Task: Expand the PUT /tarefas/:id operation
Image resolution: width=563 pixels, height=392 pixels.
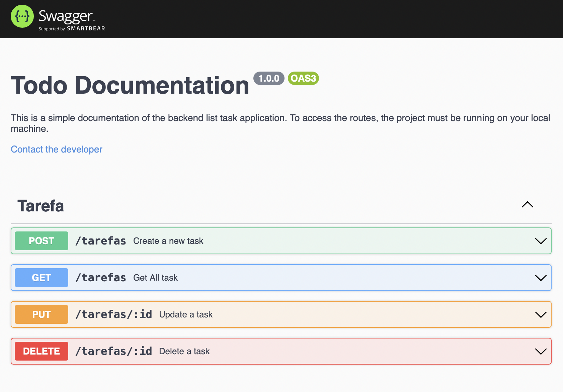Action: coord(540,314)
